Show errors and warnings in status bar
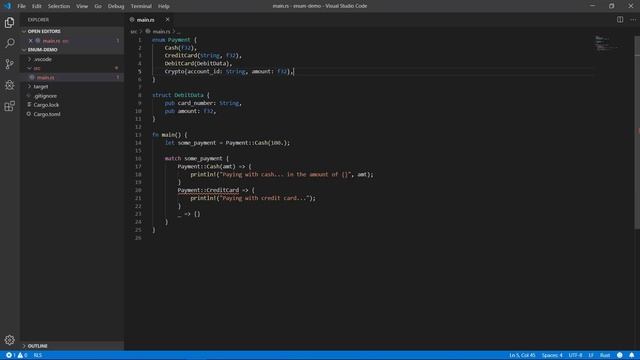Image resolution: width=640 pixels, height=360 pixels. click(16, 355)
